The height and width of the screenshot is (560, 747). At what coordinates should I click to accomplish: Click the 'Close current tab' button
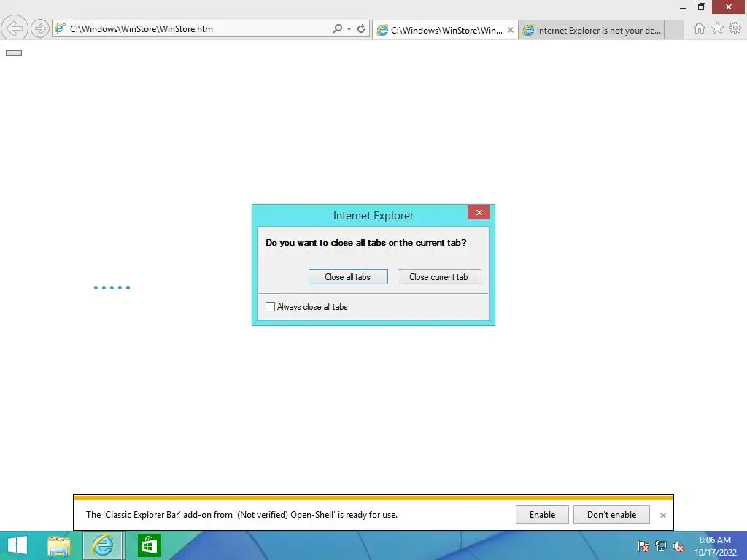pyautogui.click(x=438, y=276)
